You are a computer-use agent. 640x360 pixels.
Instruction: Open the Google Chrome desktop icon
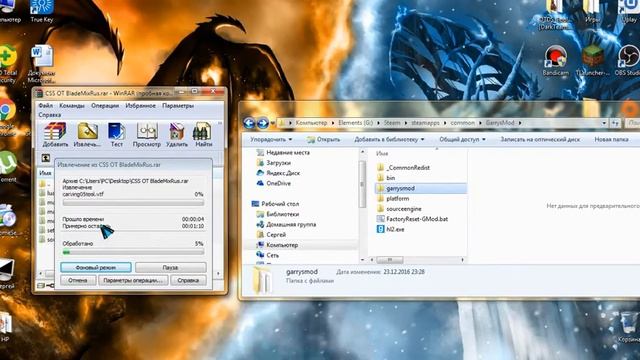point(7,116)
